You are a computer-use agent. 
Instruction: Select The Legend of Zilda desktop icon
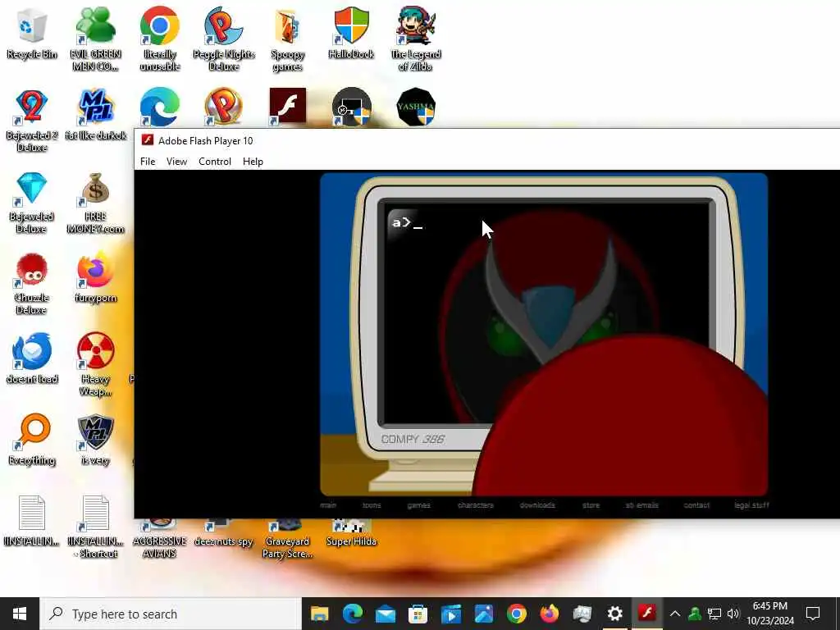(x=416, y=39)
